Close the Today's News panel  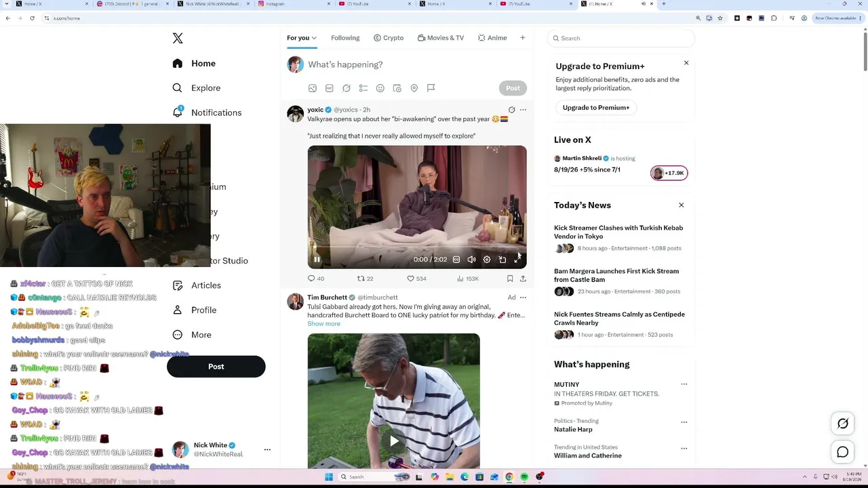point(682,205)
